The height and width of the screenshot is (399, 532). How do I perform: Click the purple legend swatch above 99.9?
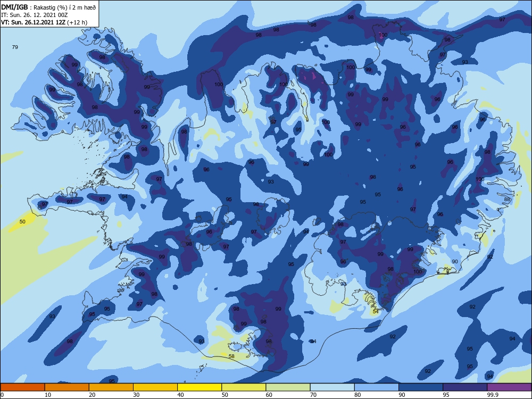pyautogui.click(x=509, y=387)
